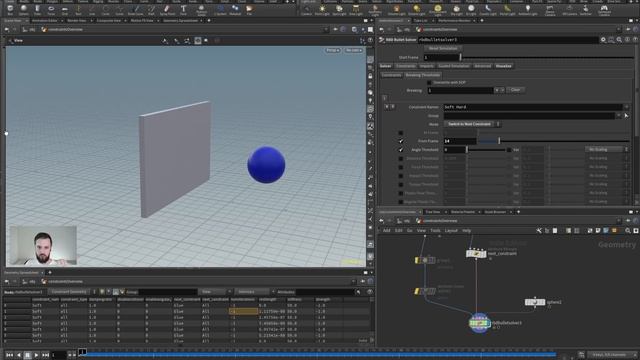
Task: Open the Visualize parameter tab
Action: click(503, 66)
